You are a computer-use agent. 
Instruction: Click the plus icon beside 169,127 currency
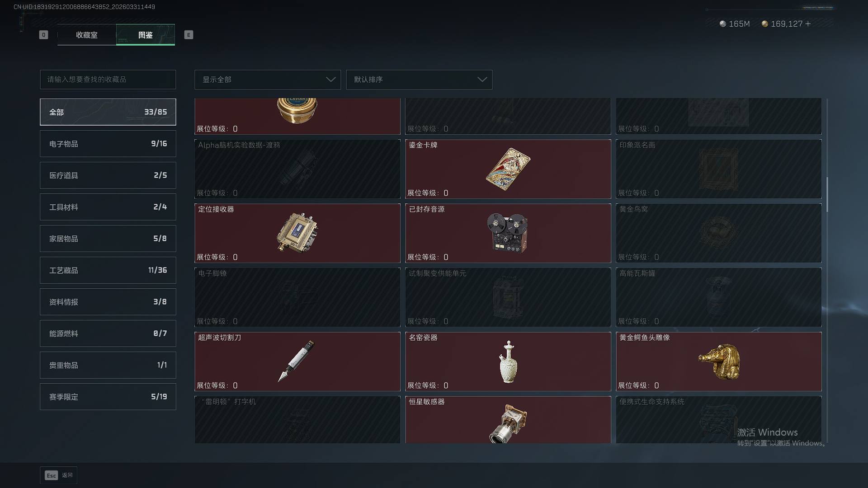[808, 23]
